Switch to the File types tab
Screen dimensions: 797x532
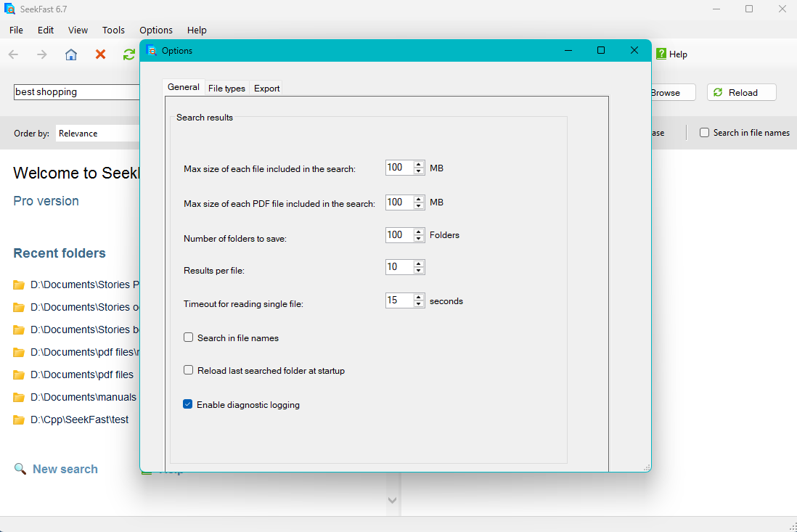[x=226, y=87]
